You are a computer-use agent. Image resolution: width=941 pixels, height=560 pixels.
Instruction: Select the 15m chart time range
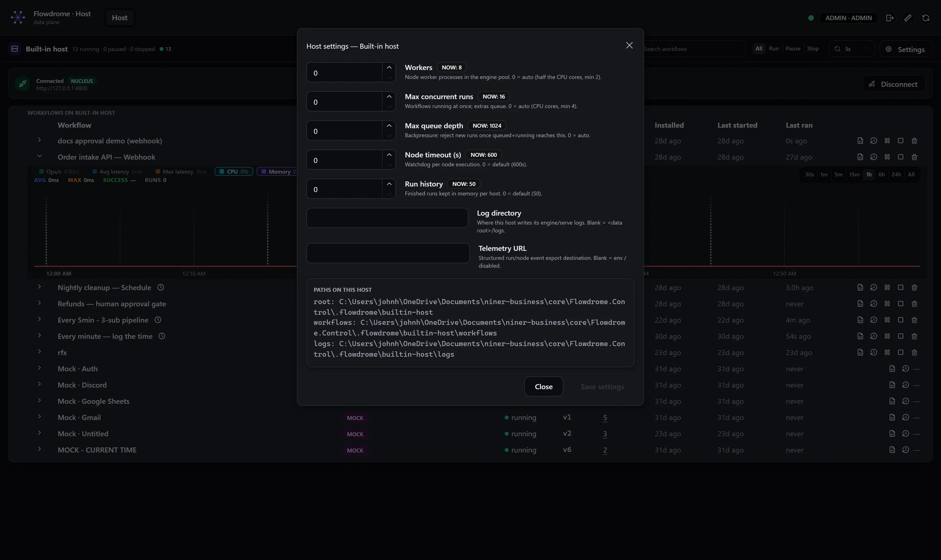click(x=854, y=174)
